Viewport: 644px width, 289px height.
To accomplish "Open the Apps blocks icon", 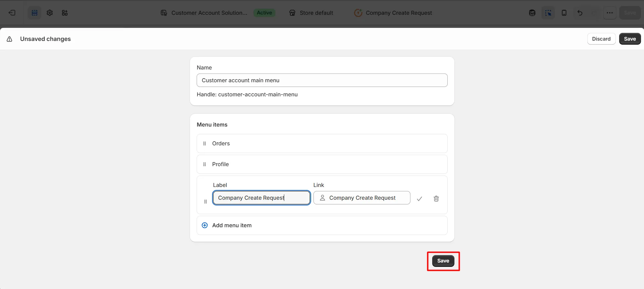I will click(x=65, y=13).
